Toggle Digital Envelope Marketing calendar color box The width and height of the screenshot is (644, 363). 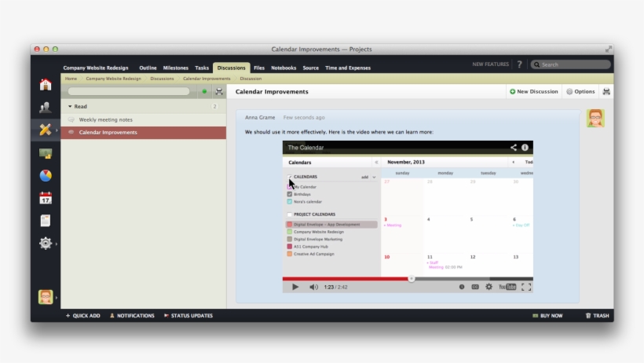(290, 240)
